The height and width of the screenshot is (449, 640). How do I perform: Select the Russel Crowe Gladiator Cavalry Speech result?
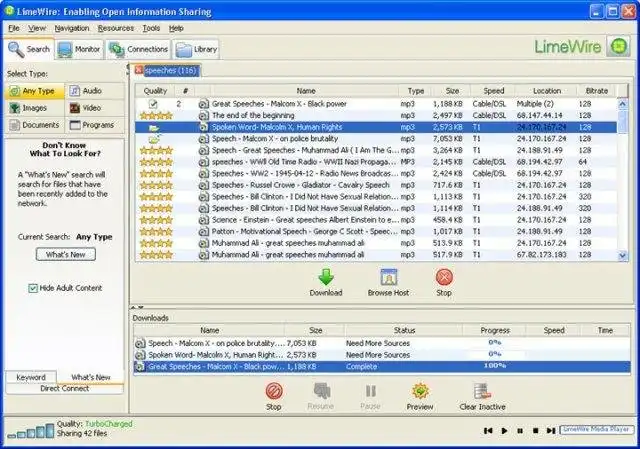coord(376,185)
